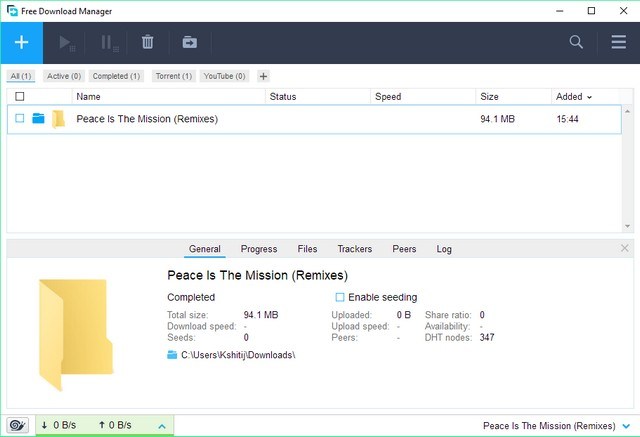Sort by the Added column header
This screenshot has width=640, height=437.
573,97
